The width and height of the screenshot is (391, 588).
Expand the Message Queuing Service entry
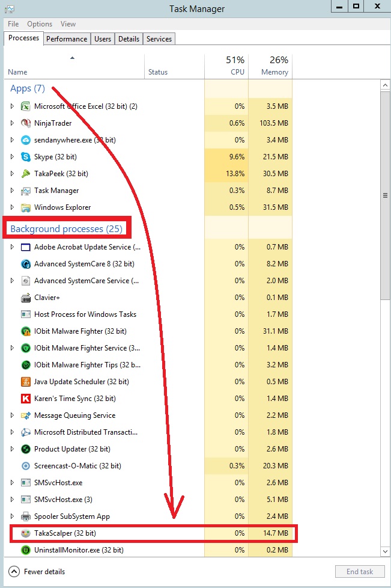12,415
